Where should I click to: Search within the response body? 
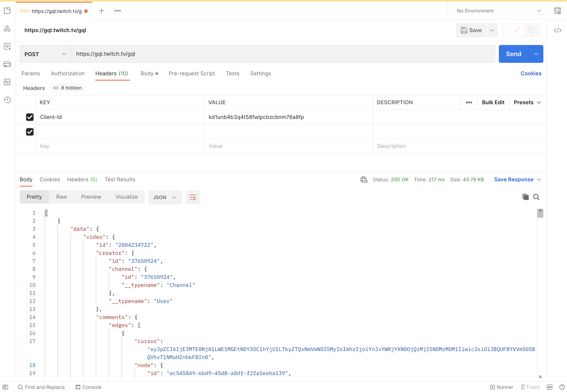click(x=536, y=197)
